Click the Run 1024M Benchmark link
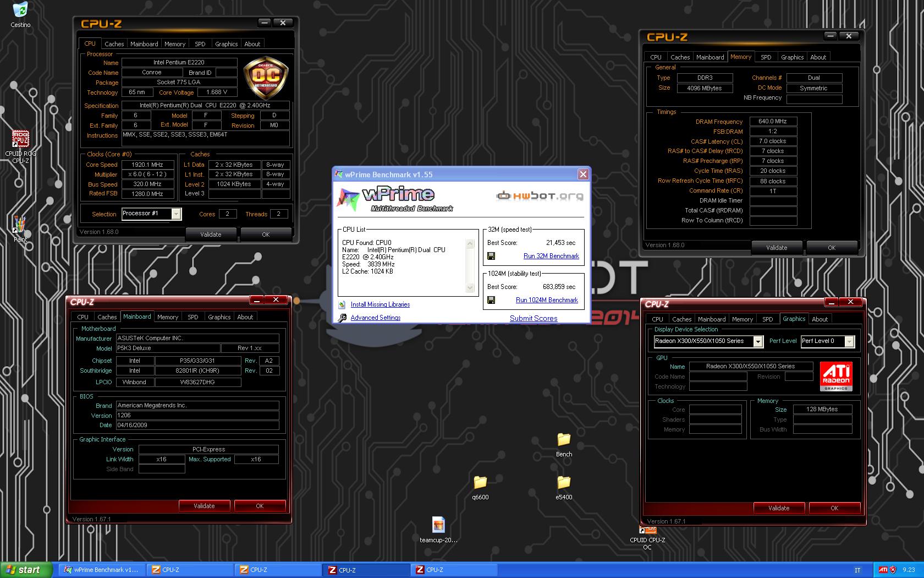924x578 pixels. point(547,300)
